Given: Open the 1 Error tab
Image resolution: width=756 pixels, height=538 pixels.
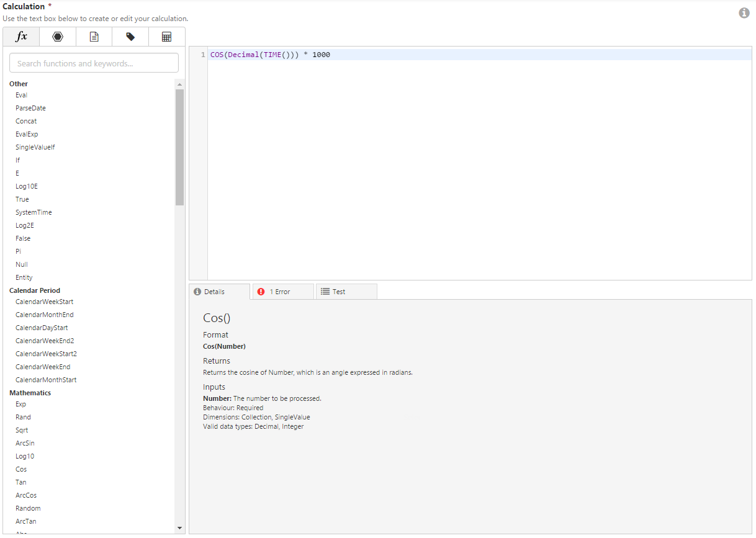Looking at the screenshot, I should point(282,292).
